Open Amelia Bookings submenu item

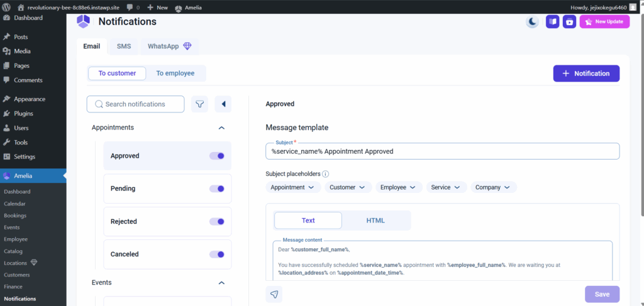(15, 216)
